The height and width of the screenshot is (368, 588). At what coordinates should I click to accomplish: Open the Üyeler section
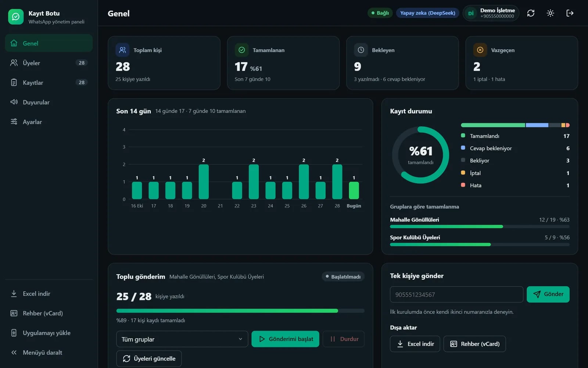click(x=49, y=63)
